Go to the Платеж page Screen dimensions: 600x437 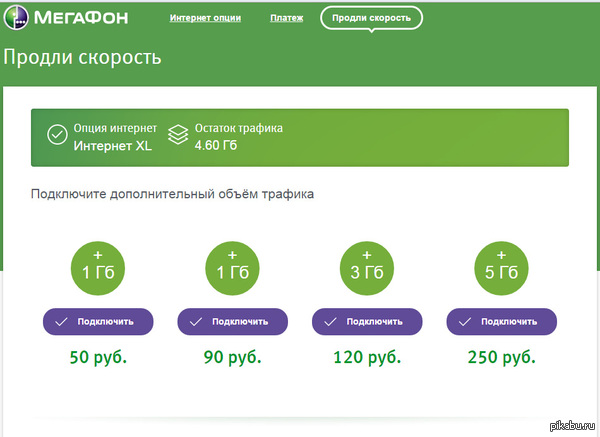pos(286,19)
